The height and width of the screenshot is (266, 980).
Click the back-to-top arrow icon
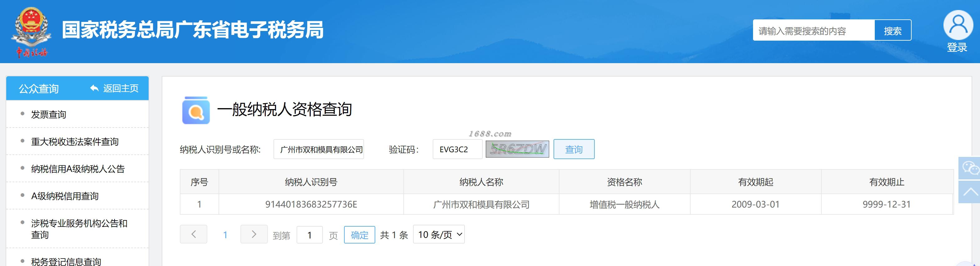(970, 192)
